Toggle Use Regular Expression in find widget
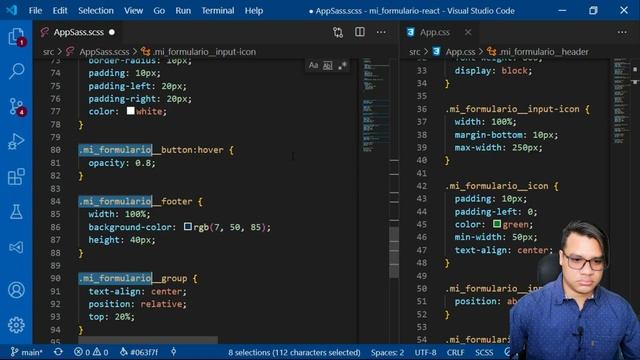Viewport: 640px width, 360px height. coord(342,65)
